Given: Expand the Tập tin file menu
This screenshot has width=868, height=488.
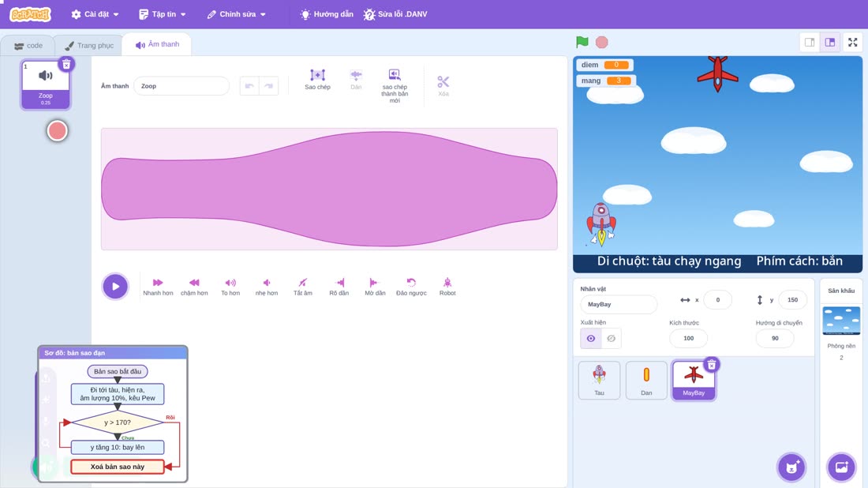Looking at the screenshot, I should [x=163, y=14].
